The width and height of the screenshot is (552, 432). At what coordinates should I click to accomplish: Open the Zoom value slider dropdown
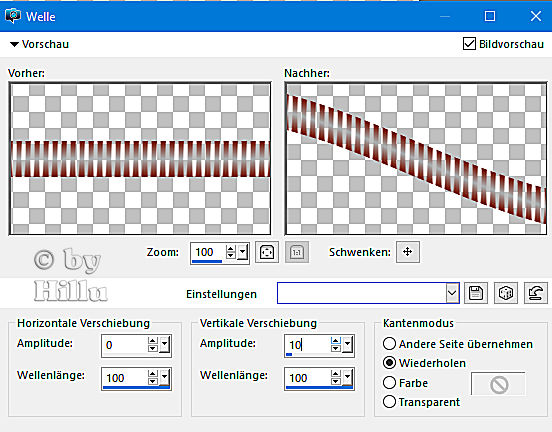click(x=243, y=252)
